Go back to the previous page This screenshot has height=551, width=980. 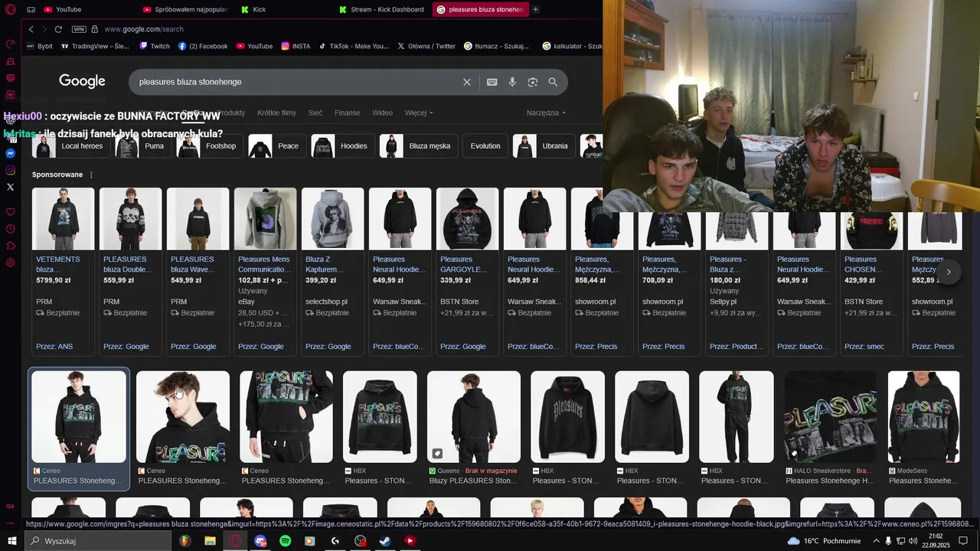[31, 29]
